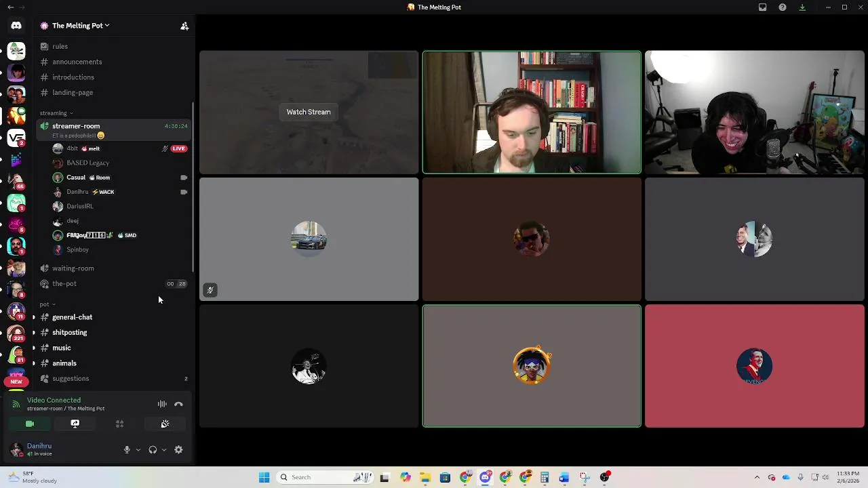
Task: Expand music threads arrow
Action: [x=34, y=348]
